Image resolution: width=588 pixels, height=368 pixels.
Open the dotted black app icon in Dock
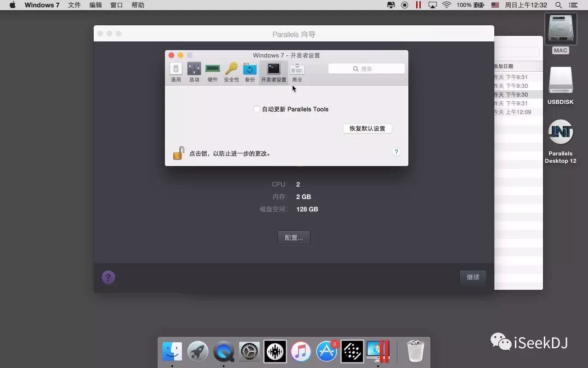352,352
